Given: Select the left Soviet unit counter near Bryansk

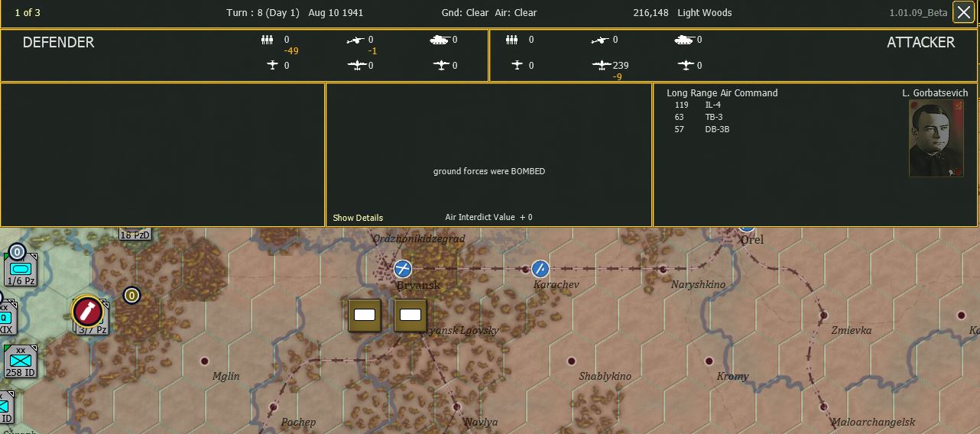Looking at the screenshot, I should [x=365, y=315].
